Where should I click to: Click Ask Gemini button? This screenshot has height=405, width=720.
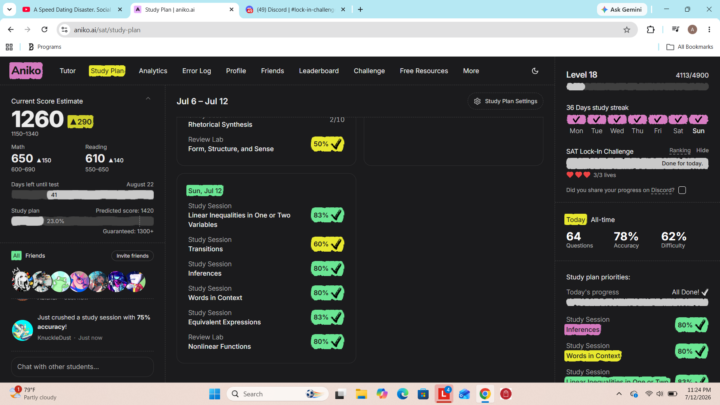click(x=622, y=9)
